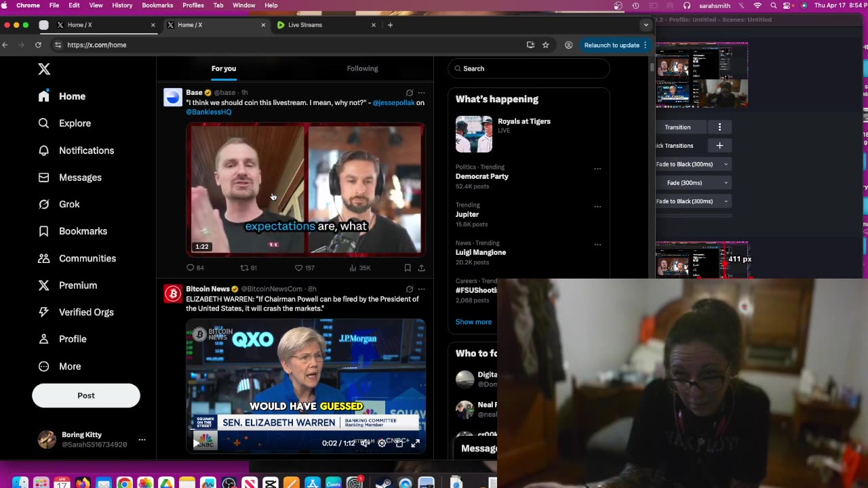Click the X search field
The width and height of the screenshot is (868, 488).
pyautogui.click(x=529, y=68)
